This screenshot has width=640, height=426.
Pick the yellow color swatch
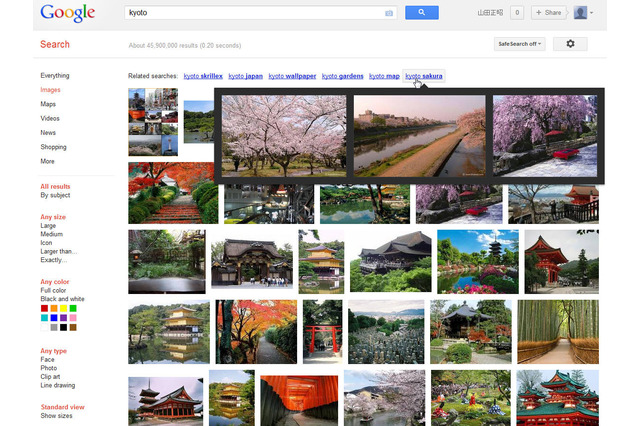[x=63, y=308]
